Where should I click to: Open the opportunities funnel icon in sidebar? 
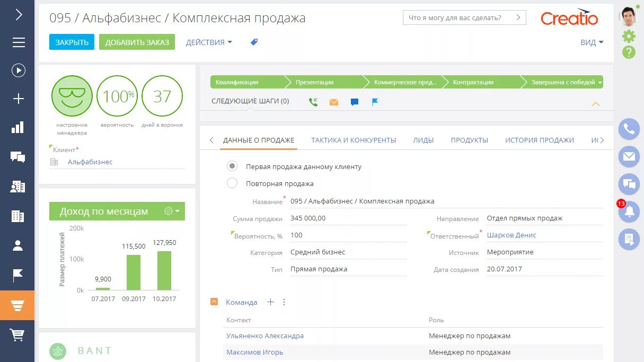(17, 305)
